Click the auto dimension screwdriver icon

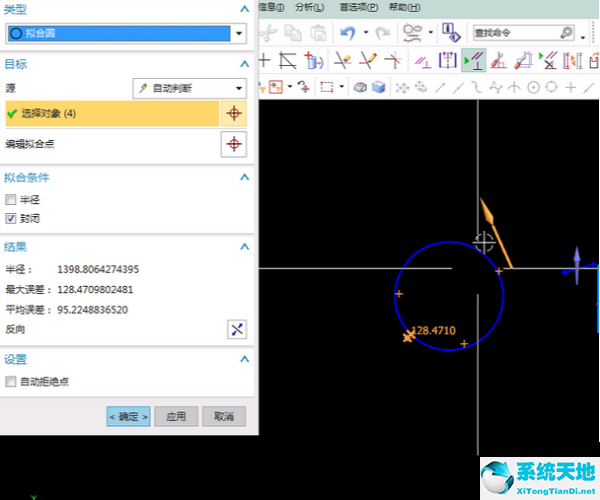coord(523,60)
